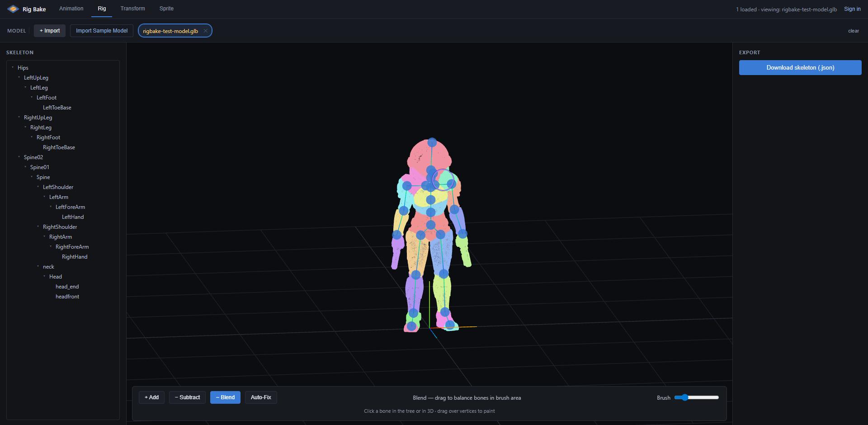The image size is (868, 425).
Task: Go to the Transform tab
Action: pyautogui.click(x=133, y=9)
